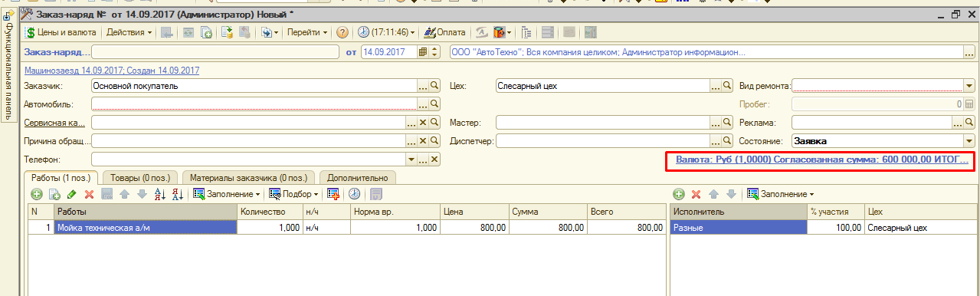Click the green pencil edit icon in Работы toolbar
The image size is (980, 296).
pos(72,195)
